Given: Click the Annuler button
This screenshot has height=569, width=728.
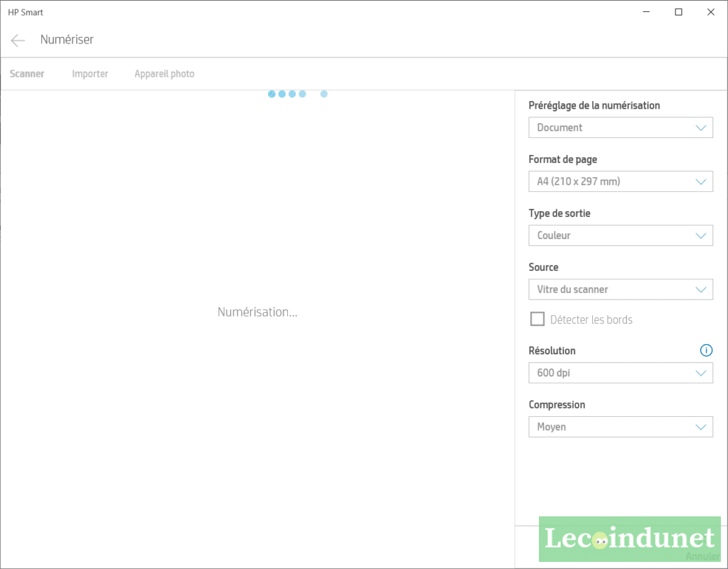Looking at the screenshot, I should [702, 556].
